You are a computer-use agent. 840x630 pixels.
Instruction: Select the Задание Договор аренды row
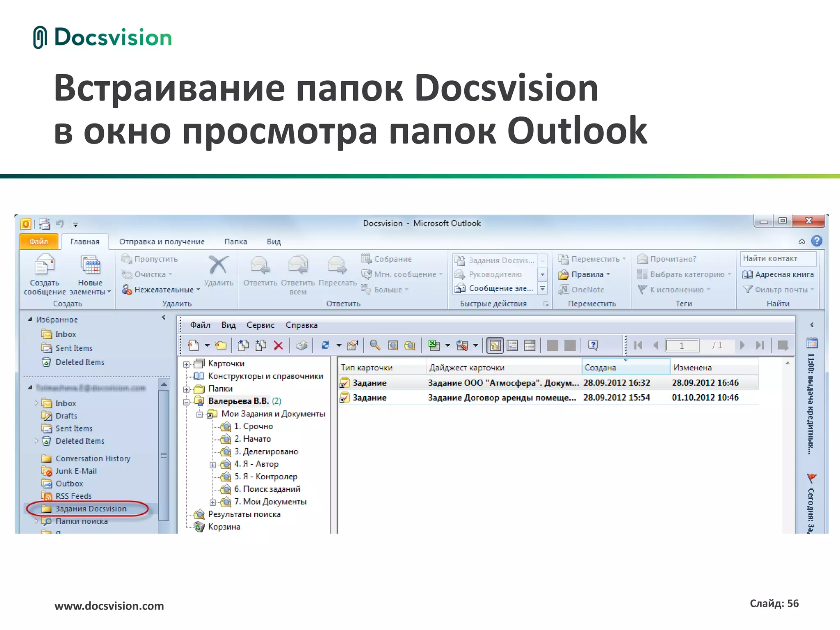click(548, 397)
